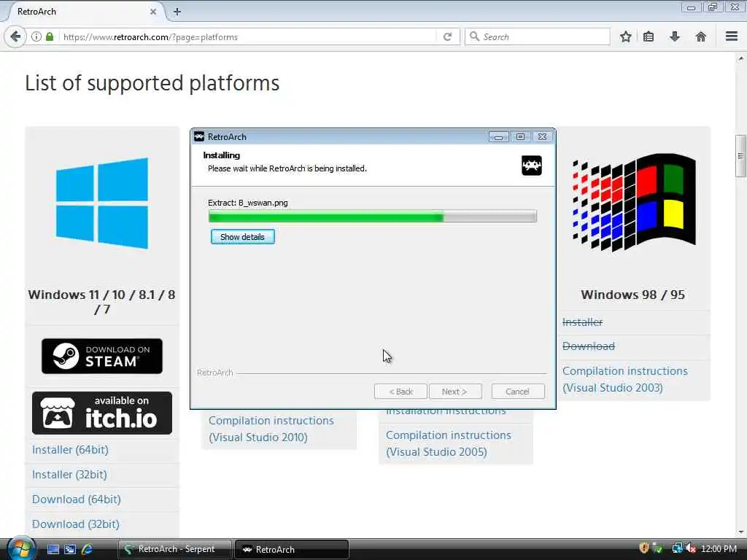Screen dimensions: 747x560
Task: Focus the browser Search box
Action: tap(537, 36)
